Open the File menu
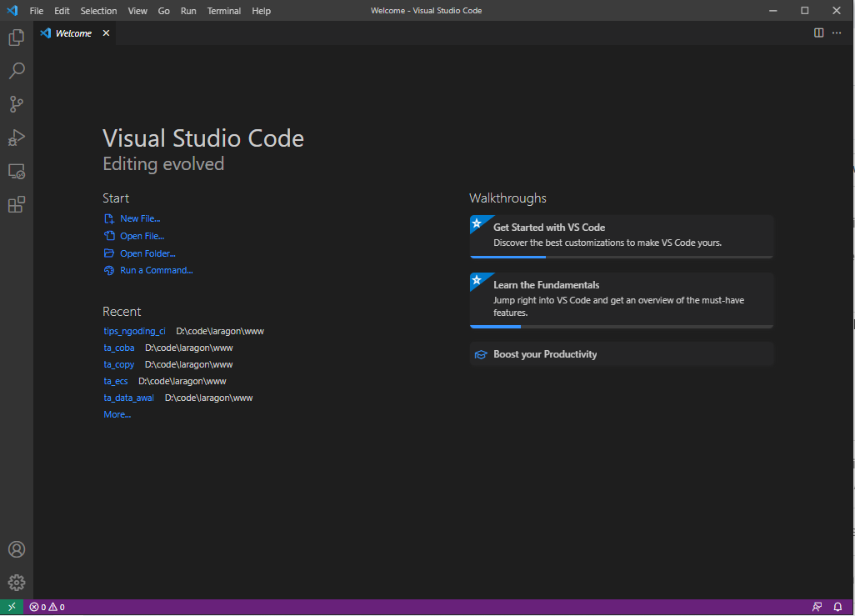 coord(37,11)
